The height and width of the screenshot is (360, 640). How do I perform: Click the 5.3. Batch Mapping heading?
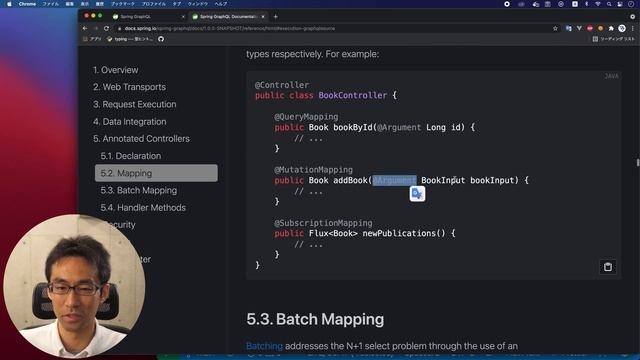tap(315, 319)
